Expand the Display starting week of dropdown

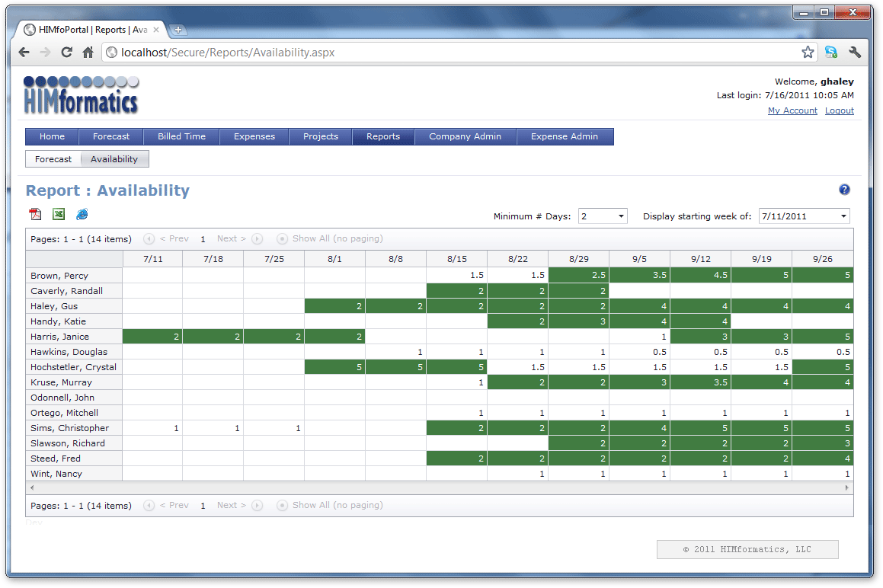[x=804, y=216]
